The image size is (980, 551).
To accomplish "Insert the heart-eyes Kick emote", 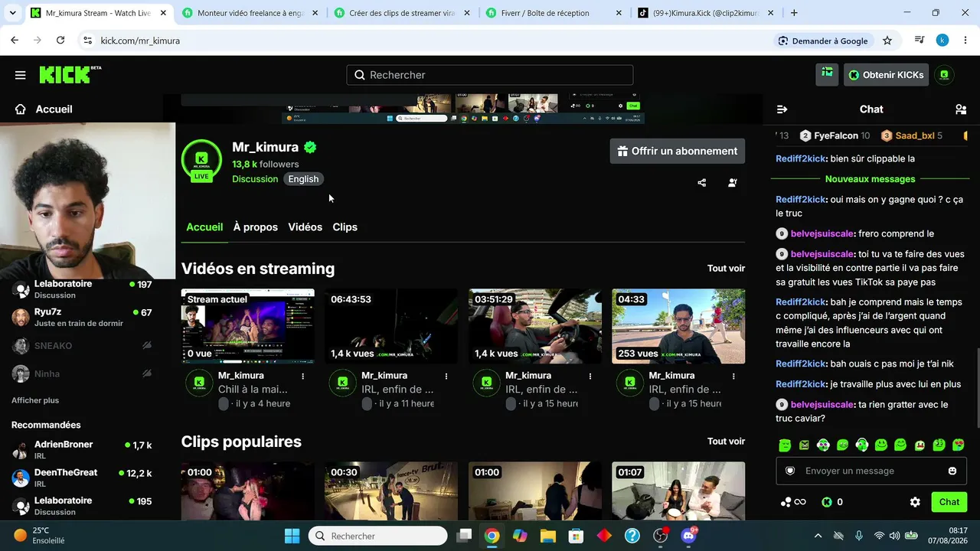I will (958, 445).
